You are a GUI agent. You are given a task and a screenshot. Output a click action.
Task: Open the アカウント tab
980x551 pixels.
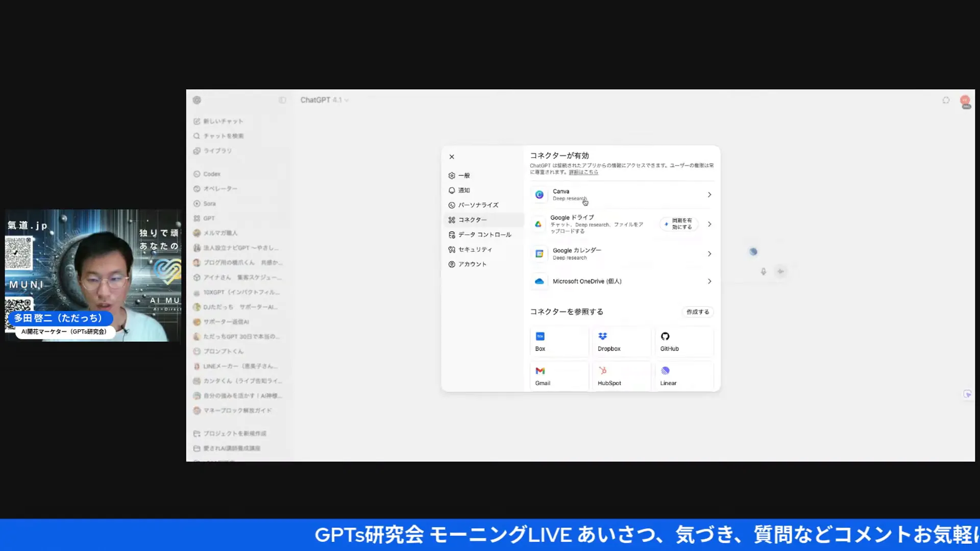(x=483, y=264)
